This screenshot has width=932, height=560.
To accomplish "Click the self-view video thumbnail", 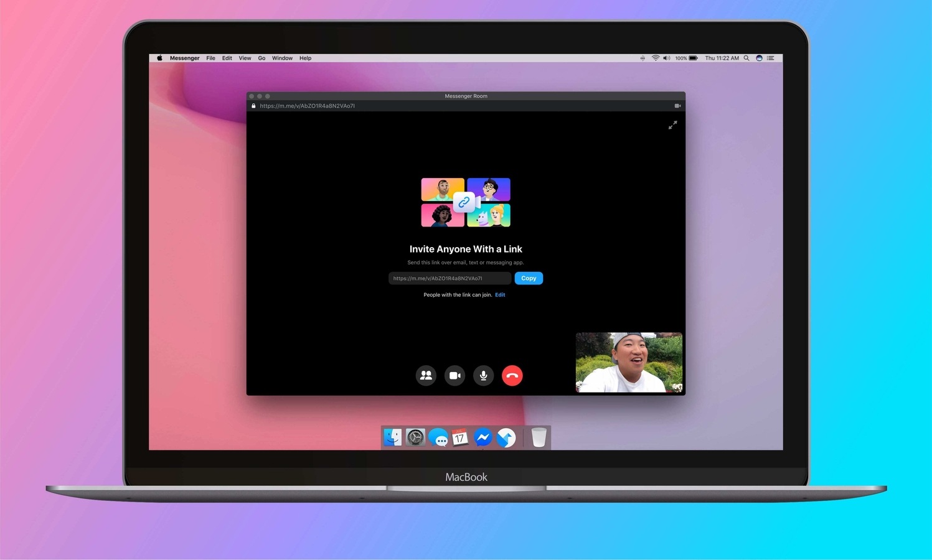I will point(629,362).
